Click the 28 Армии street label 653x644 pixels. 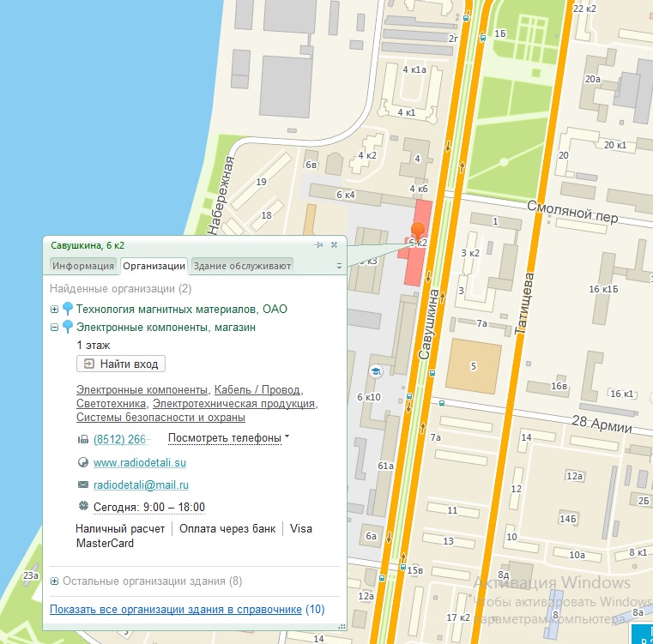tap(602, 424)
